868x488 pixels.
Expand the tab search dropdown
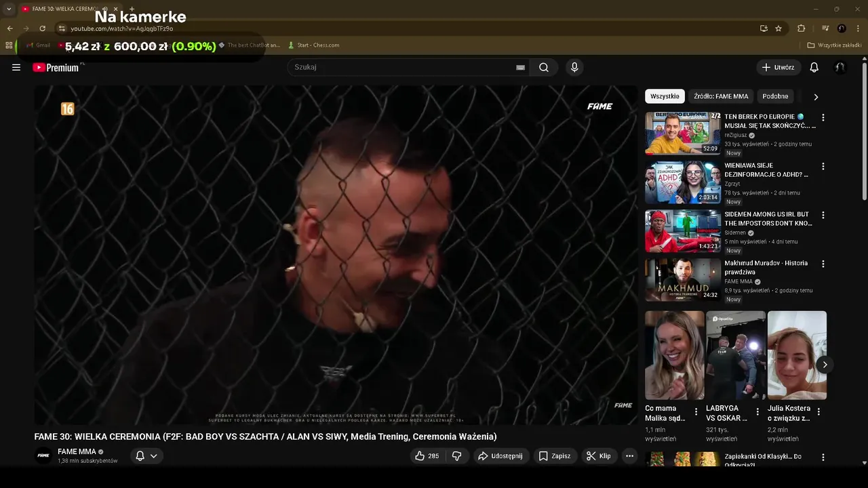9,9
